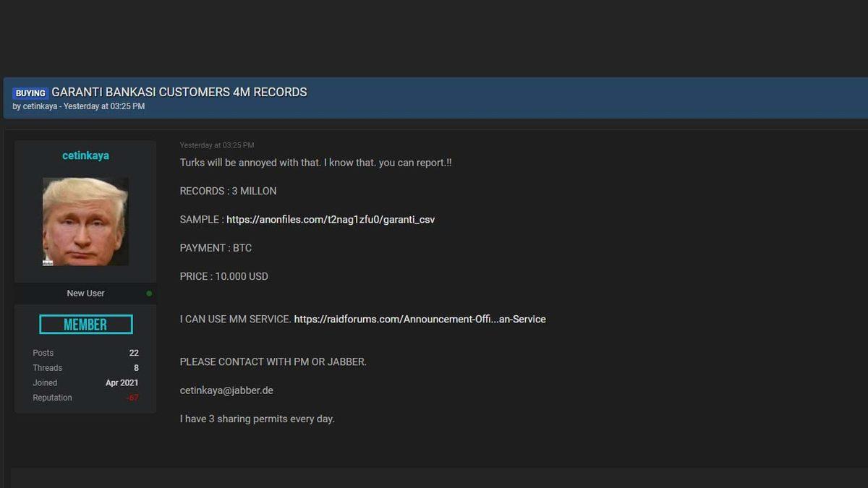Open the user's avatar image
Image resolution: width=868 pixels, height=488 pixels.
(x=85, y=221)
